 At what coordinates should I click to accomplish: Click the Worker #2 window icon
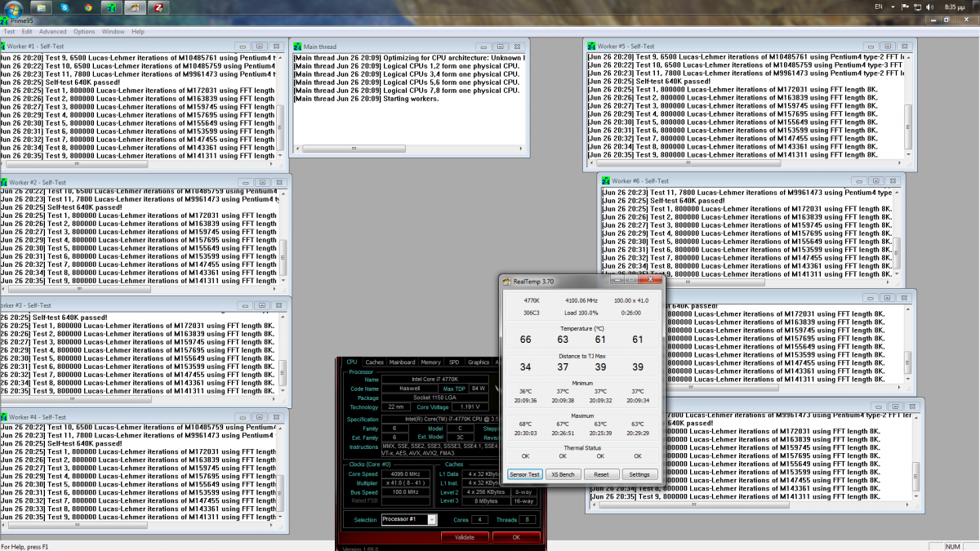click(x=3, y=182)
